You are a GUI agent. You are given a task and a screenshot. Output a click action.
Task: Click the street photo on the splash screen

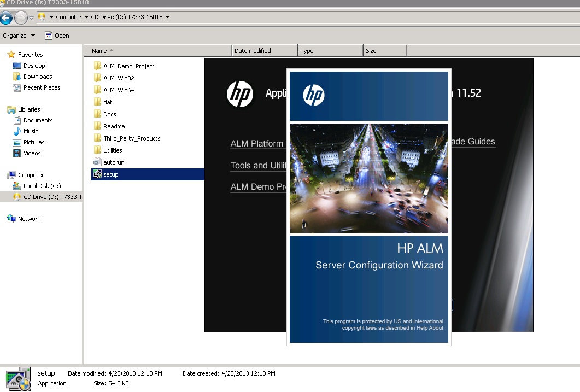369,178
